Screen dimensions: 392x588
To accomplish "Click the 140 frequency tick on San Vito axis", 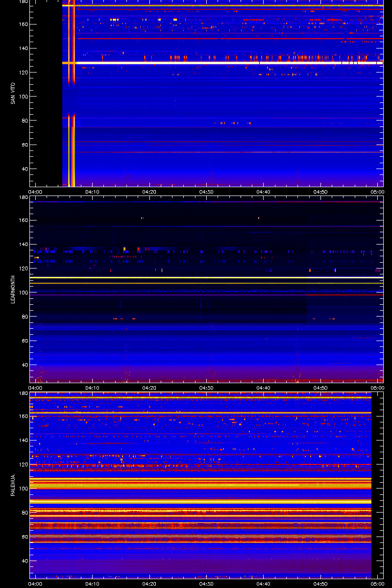I will tap(23, 49).
